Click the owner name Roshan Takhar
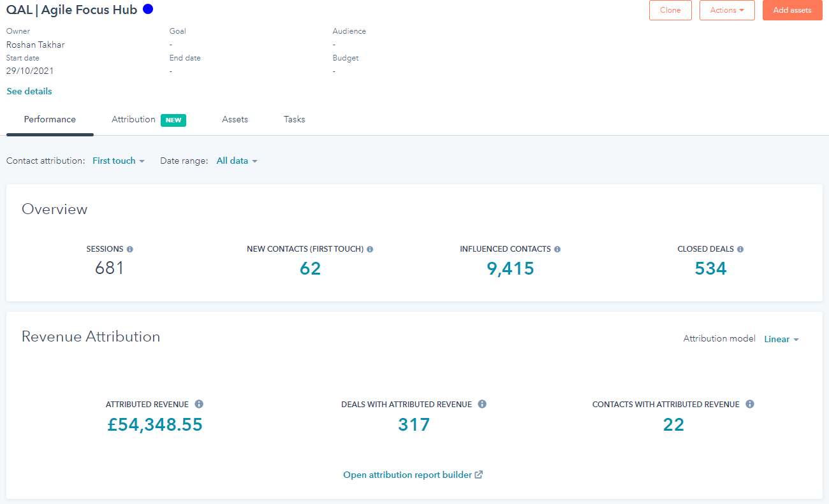 [x=35, y=45]
